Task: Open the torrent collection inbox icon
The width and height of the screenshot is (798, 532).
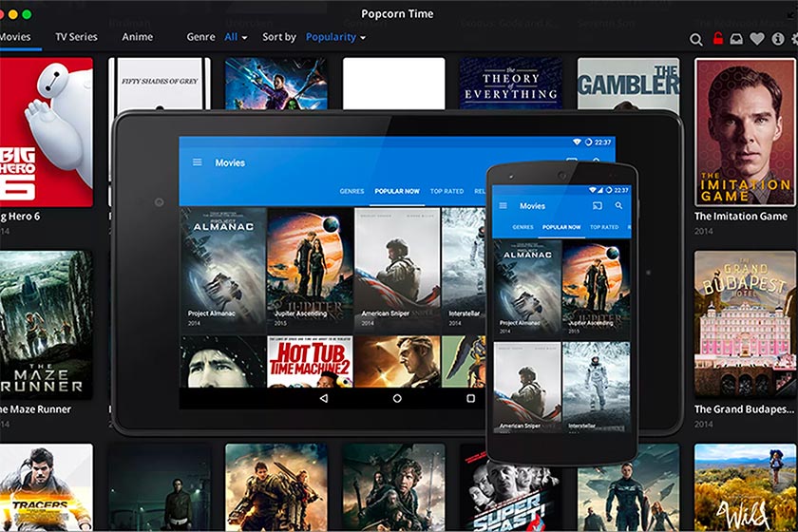Action: pos(736,39)
